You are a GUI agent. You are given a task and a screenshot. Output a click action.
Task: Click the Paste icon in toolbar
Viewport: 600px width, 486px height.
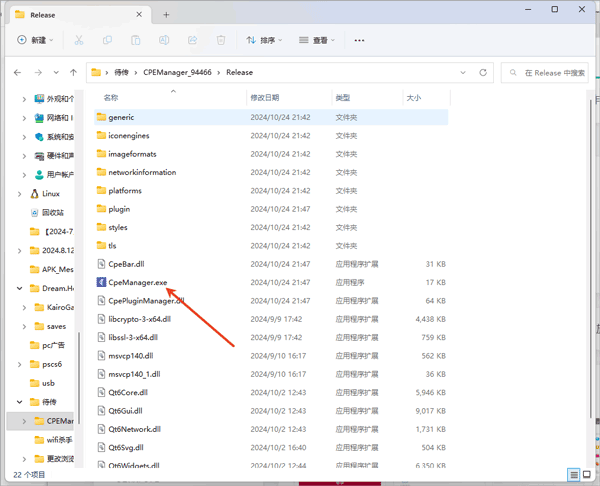[135, 40]
